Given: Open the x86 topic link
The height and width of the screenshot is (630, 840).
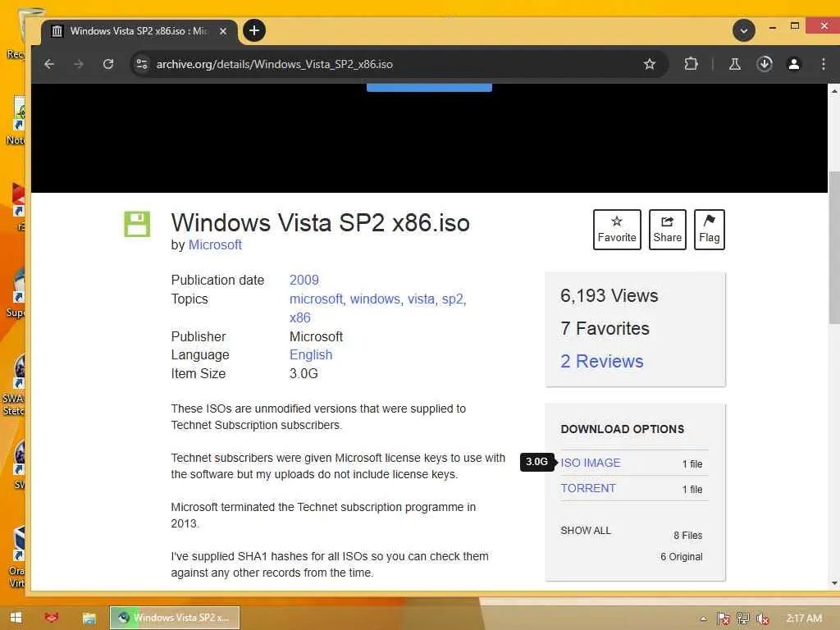Looking at the screenshot, I should click(x=300, y=317).
